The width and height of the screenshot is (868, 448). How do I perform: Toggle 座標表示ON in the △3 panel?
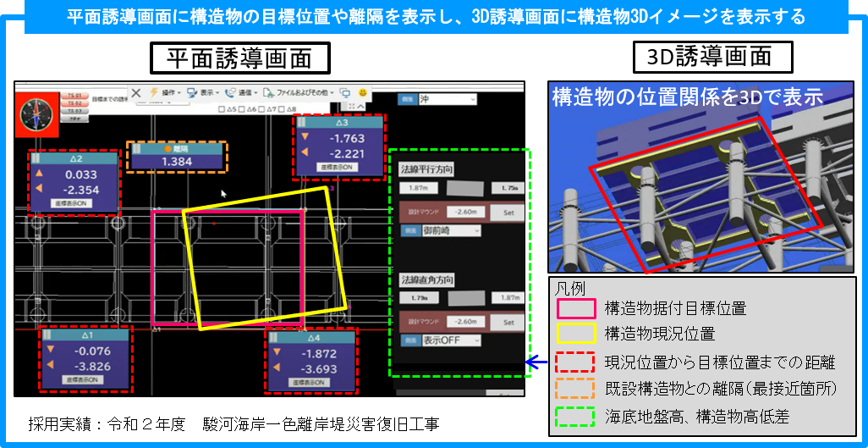pos(337,168)
